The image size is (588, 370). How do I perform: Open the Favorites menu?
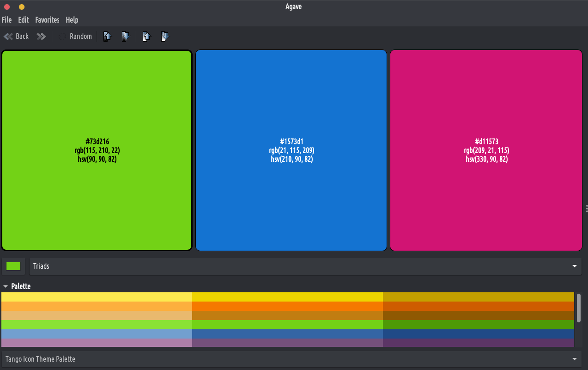tap(47, 20)
